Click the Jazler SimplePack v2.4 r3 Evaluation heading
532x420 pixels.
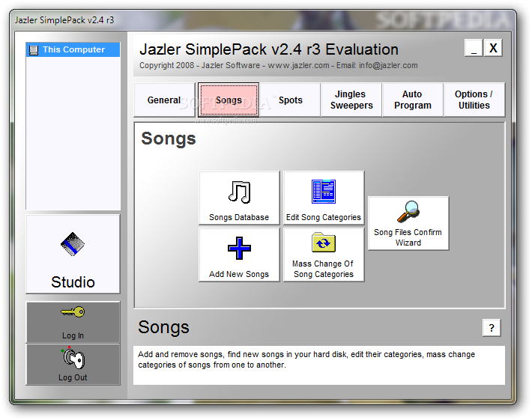(269, 49)
